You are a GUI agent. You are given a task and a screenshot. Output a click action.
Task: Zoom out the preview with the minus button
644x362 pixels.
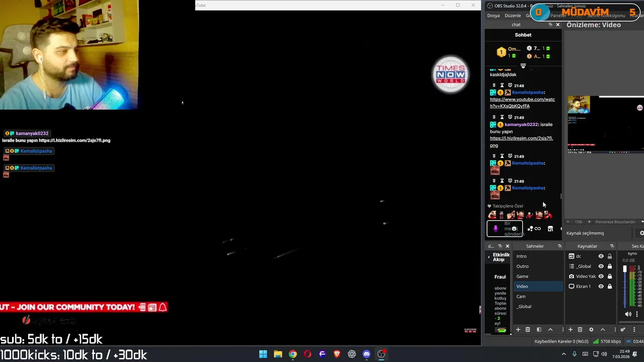click(x=568, y=222)
